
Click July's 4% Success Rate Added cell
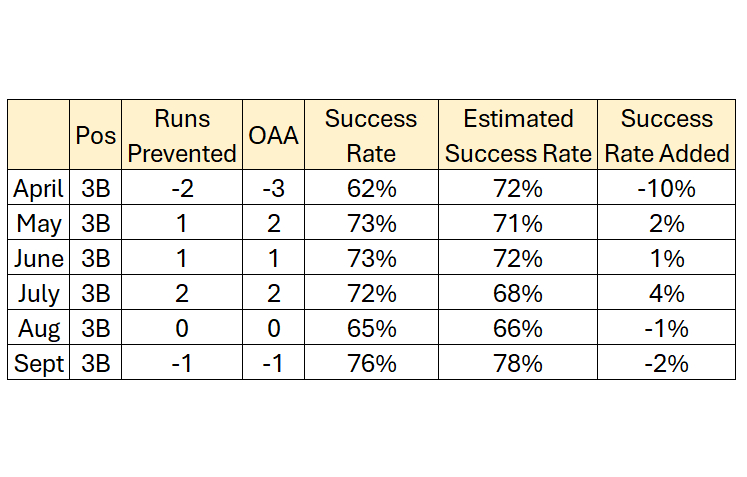[x=667, y=294]
